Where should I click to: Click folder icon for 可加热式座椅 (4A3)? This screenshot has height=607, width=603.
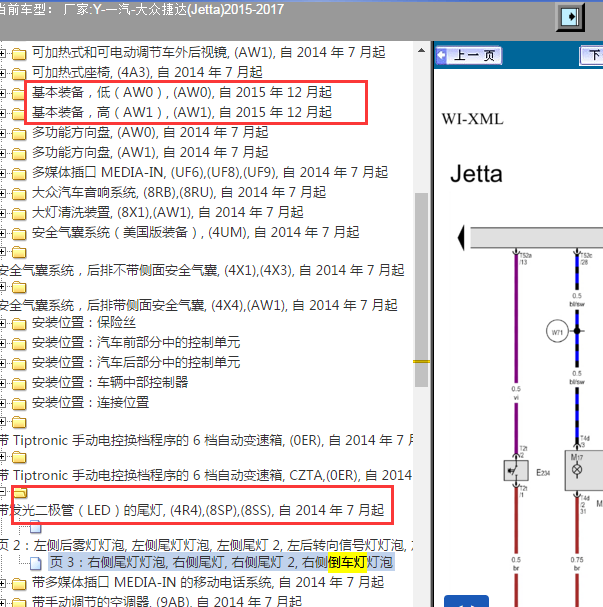tap(19, 73)
